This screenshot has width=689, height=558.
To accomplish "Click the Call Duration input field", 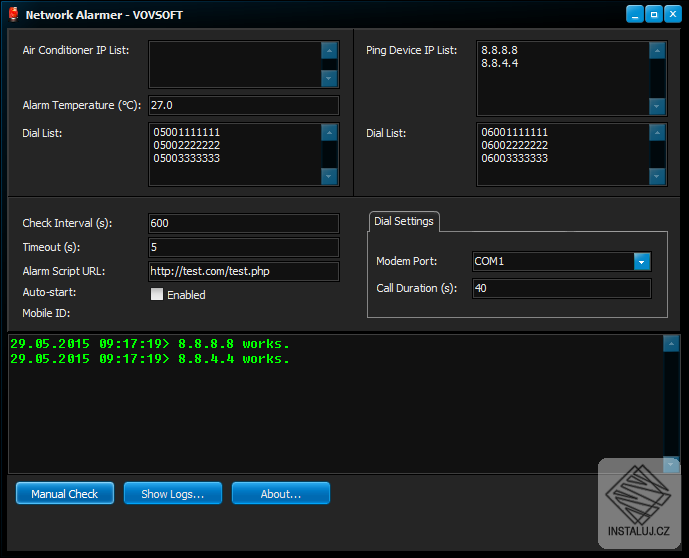I will click(561, 288).
